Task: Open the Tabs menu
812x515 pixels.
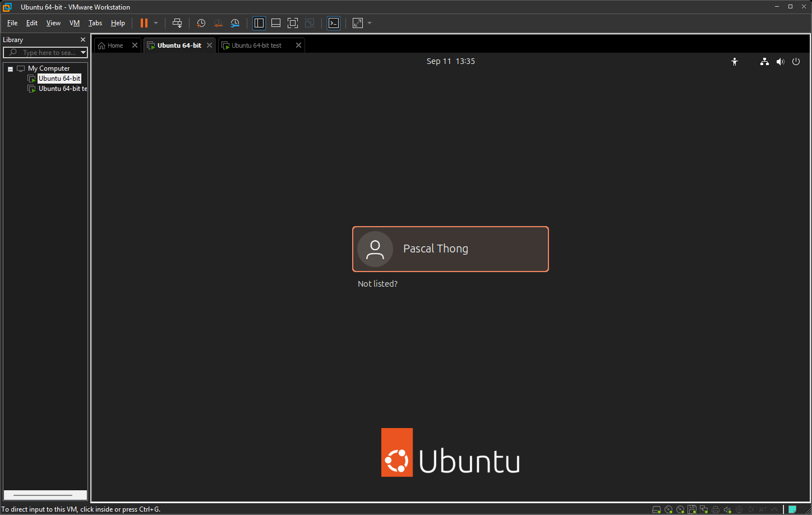Action: pyautogui.click(x=95, y=23)
